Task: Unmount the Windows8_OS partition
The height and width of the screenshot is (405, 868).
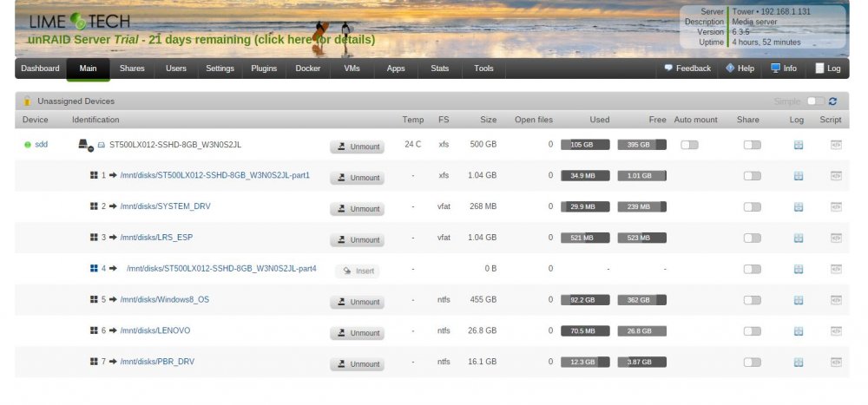Action: point(357,302)
